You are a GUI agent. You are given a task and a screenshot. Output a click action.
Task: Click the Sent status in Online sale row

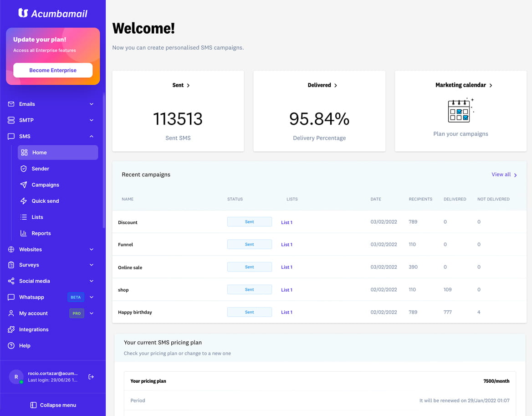click(x=250, y=267)
